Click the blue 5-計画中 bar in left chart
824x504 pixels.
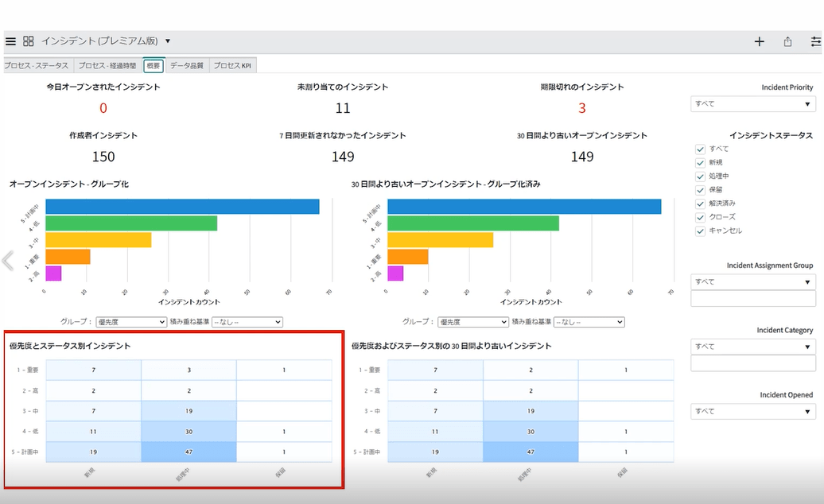tap(182, 207)
